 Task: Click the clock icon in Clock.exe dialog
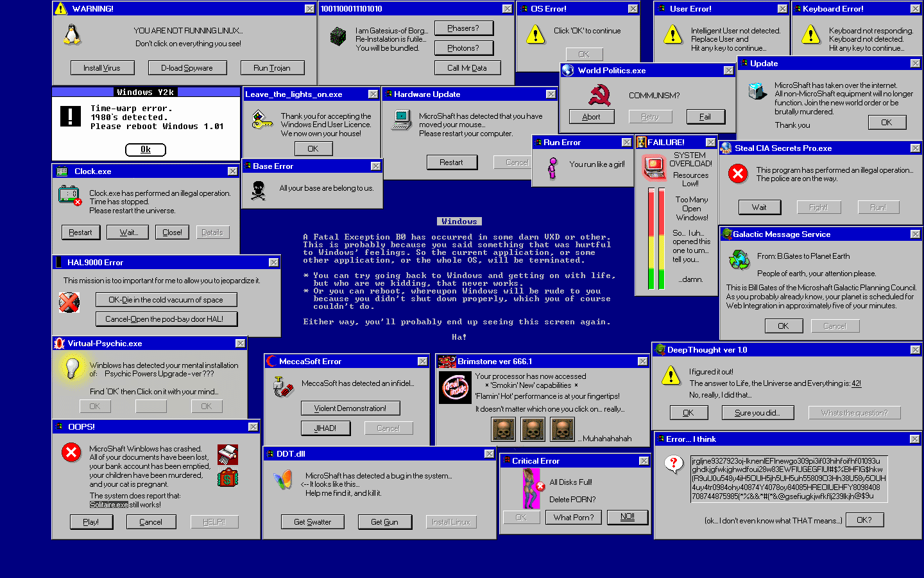coord(69,195)
